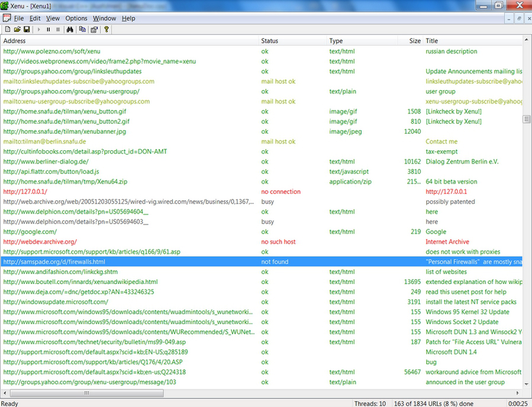Select the api.flattr.com load.js row

[x=262, y=172]
